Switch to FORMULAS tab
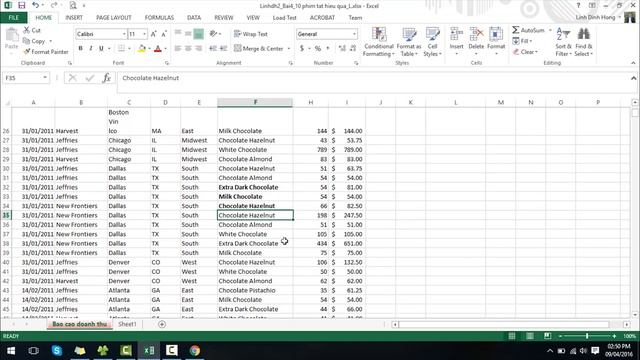640x360 pixels. point(159,18)
